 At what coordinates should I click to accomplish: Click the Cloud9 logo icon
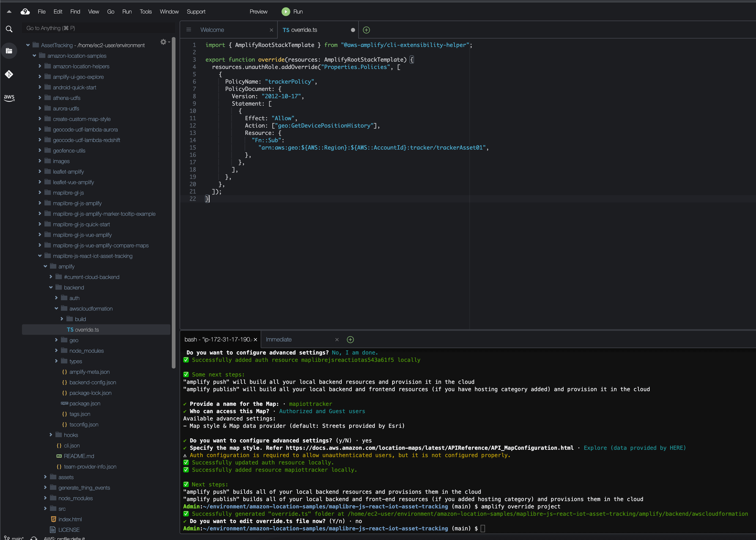click(25, 12)
